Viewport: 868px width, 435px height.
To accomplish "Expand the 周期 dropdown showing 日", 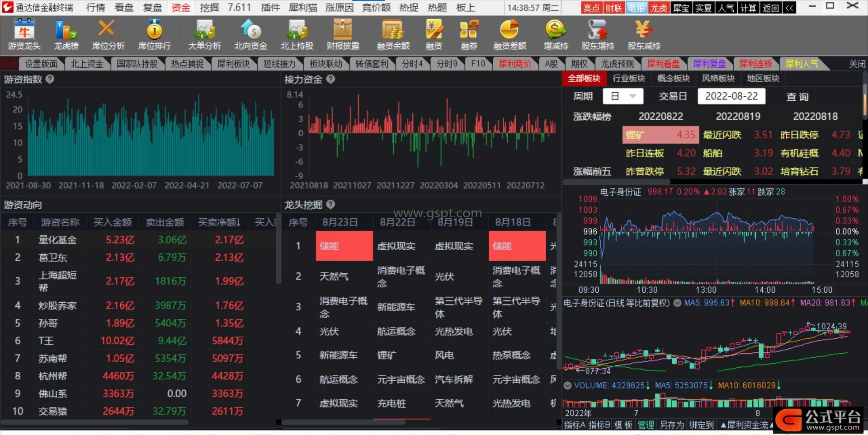I will coord(623,96).
